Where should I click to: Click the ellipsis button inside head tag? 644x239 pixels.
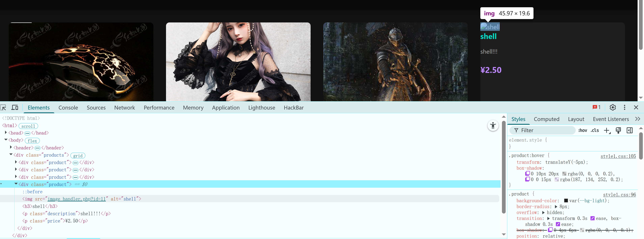click(27, 133)
